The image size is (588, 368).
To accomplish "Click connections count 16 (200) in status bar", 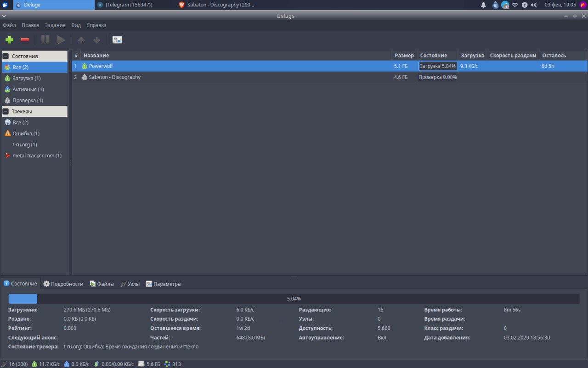I will click(x=15, y=364).
